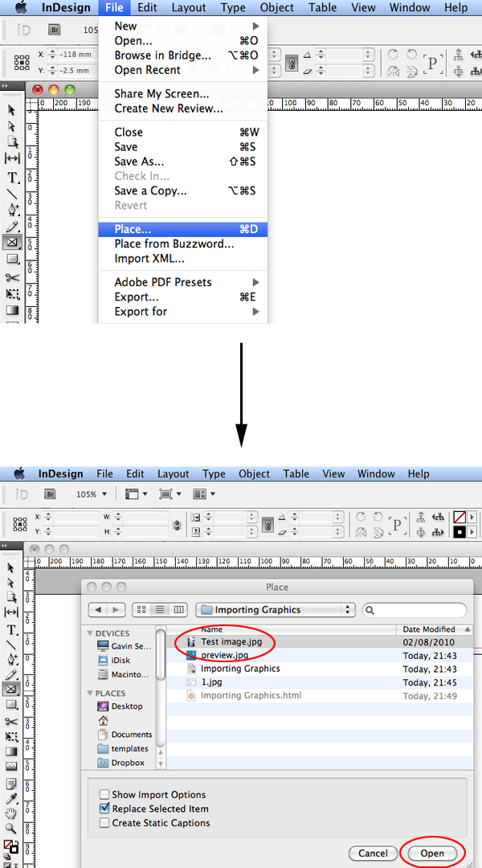Expand Adobe PDF Presets submenu
The image size is (482, 868).
pyautogui.click(x=182, y=282)
